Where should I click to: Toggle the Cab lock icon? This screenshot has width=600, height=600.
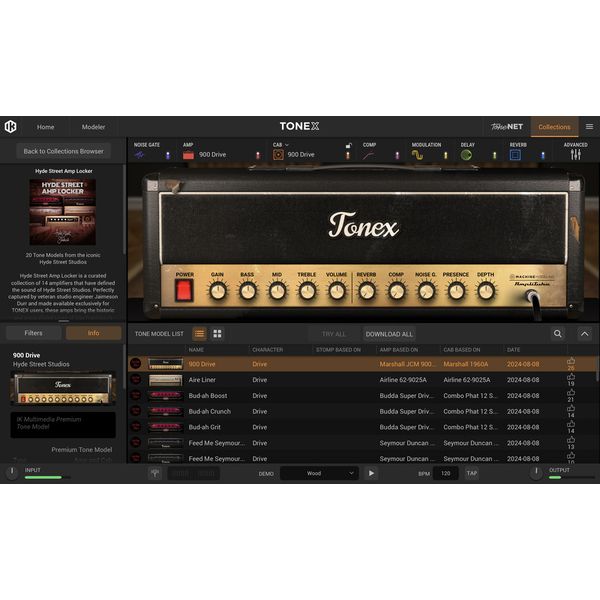pyautogui.click(x=349, y=145)
